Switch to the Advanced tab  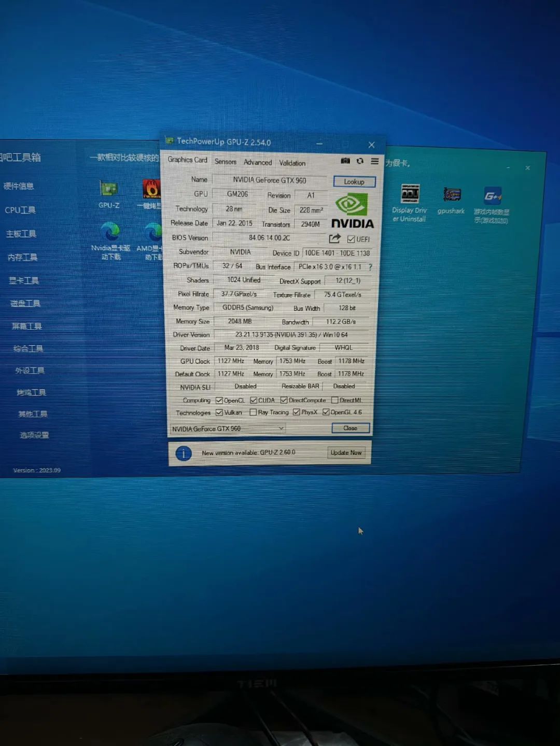point(258,162)
